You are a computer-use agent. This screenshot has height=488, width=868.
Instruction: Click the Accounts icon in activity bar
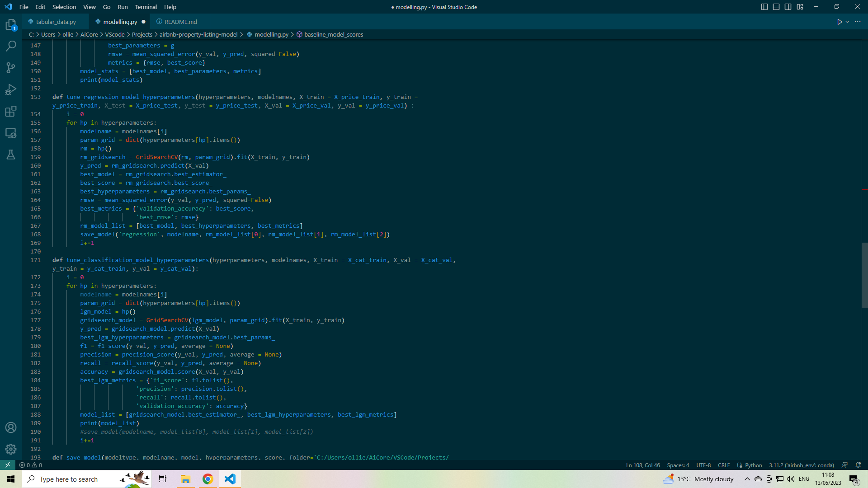tap(11, 427)
